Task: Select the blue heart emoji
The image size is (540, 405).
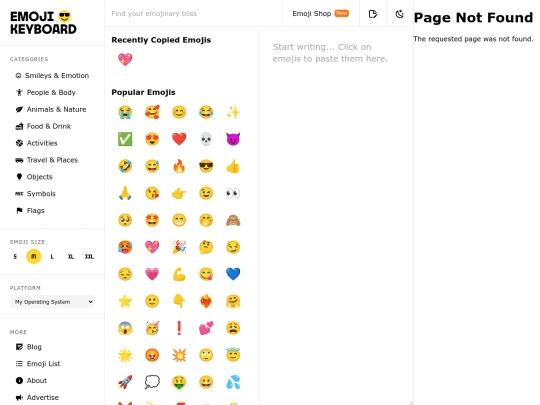Action: (233, 274)
